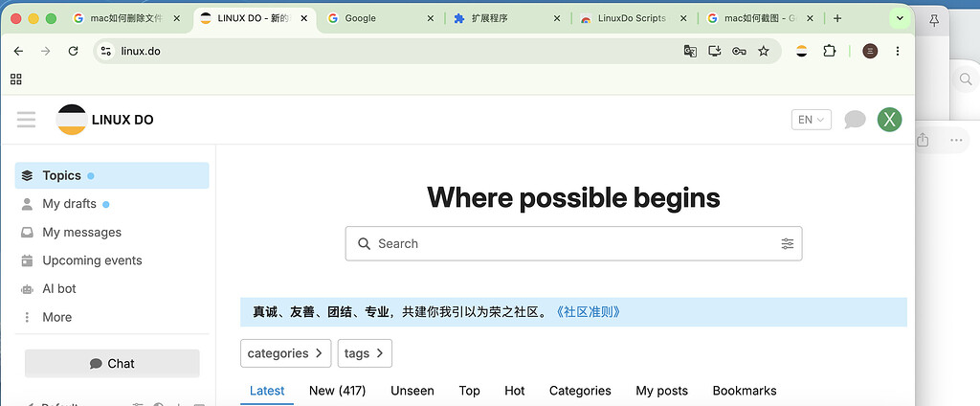Click the pin icon in the background window
The height and width of the screenshot is (406, 980).
pyautogui.click(x=934, y=20)
